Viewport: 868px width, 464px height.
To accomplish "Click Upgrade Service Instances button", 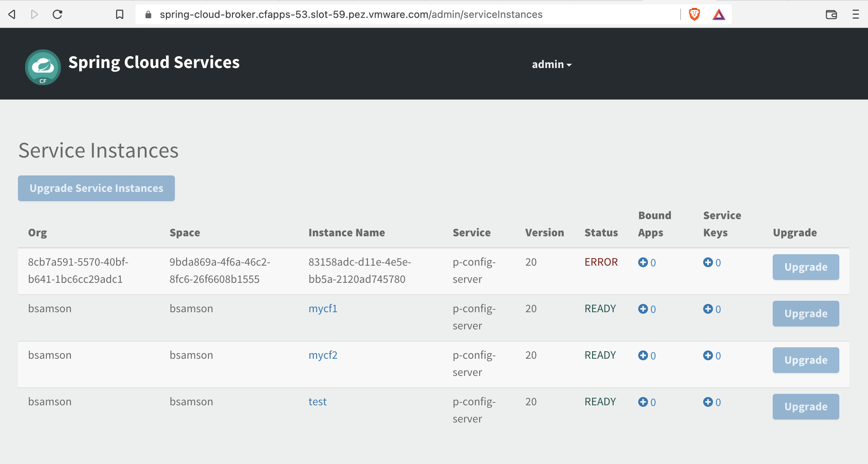I will pos(96,188).
